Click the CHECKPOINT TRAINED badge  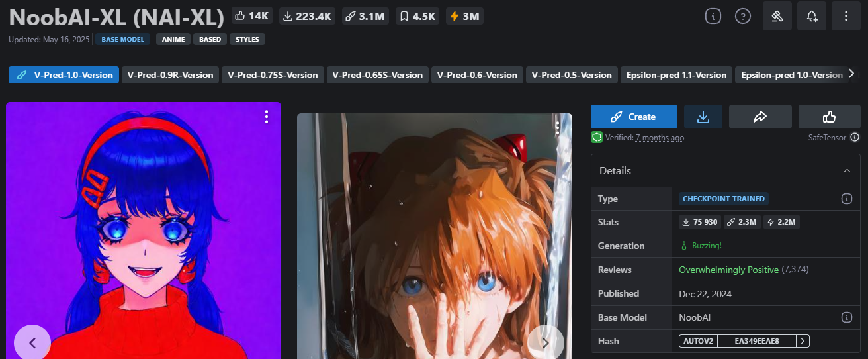click(x=724, y=199)
